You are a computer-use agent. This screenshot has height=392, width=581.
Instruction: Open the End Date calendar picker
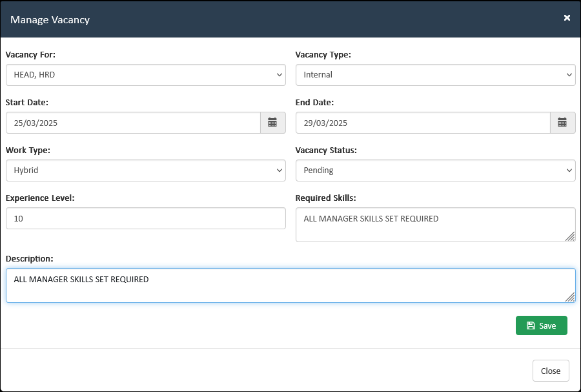point(562,123)
